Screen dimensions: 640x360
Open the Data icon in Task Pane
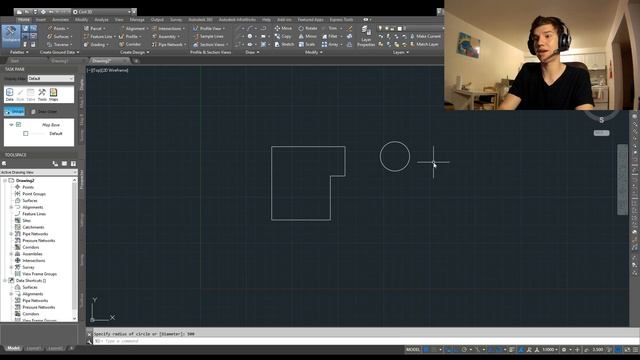pos(9,94)
